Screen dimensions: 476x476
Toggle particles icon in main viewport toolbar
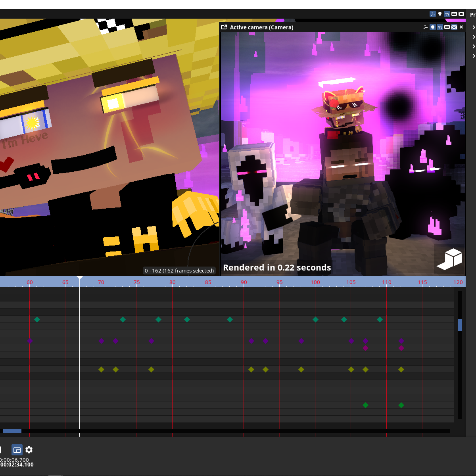[447, 14]
